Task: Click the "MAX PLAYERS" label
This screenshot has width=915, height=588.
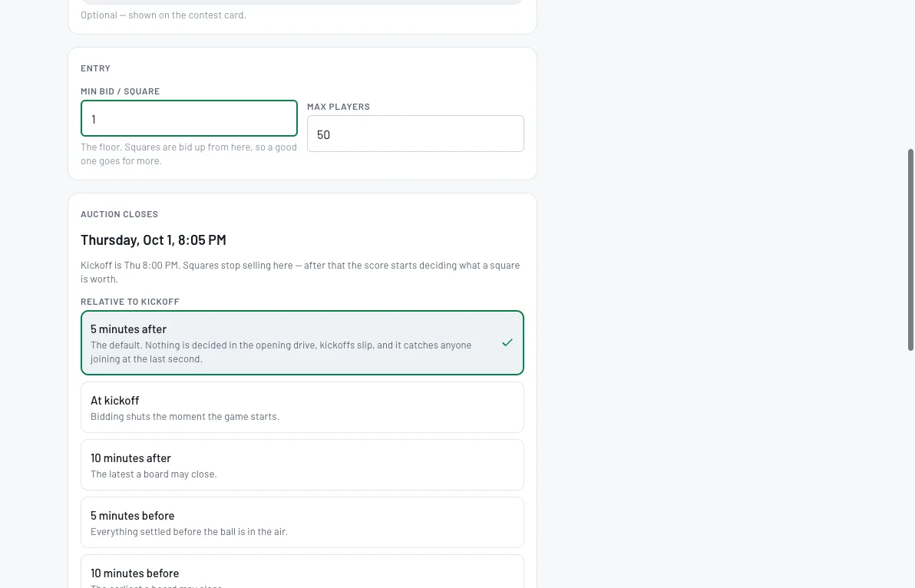Action: [339, 106]
